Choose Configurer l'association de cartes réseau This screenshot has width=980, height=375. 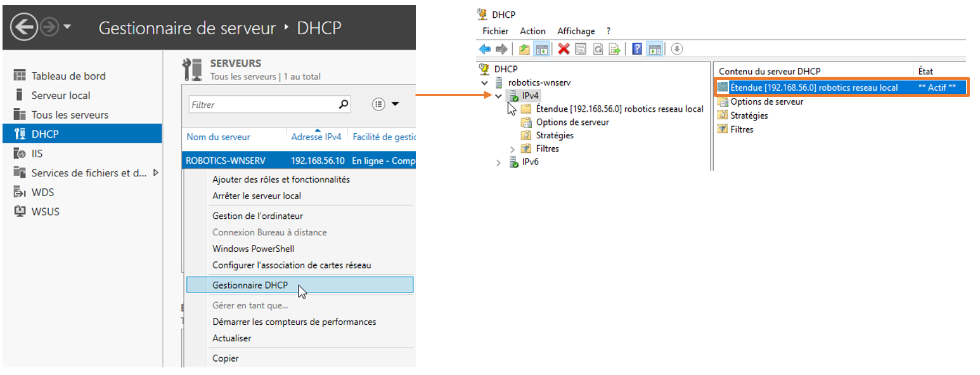pos(292,265)
